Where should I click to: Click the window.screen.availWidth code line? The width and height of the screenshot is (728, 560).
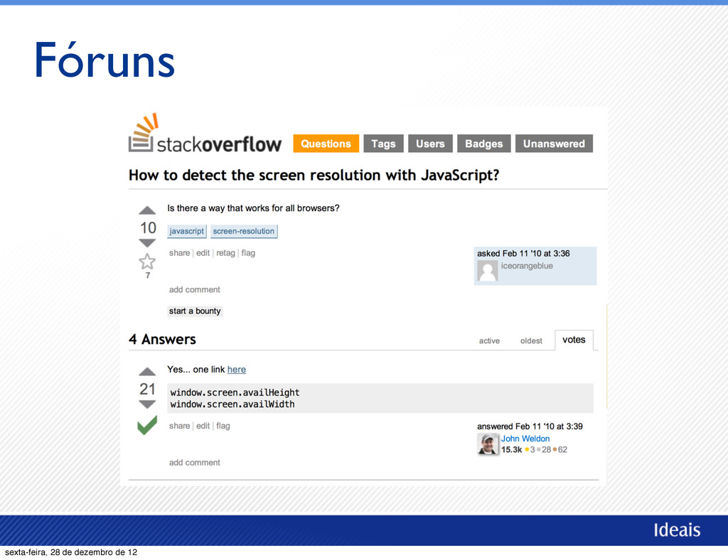click(232, 404)
